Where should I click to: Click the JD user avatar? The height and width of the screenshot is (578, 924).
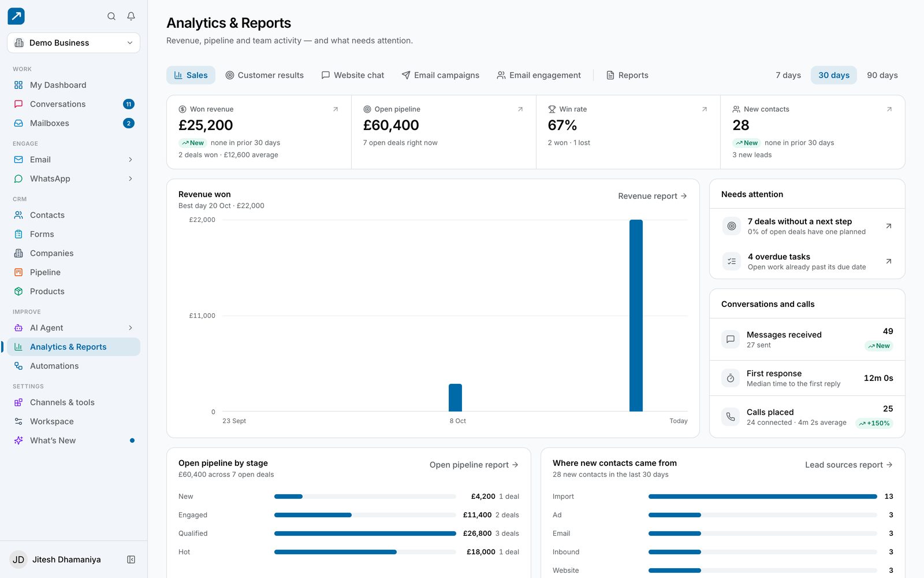(x=18, y=560)
